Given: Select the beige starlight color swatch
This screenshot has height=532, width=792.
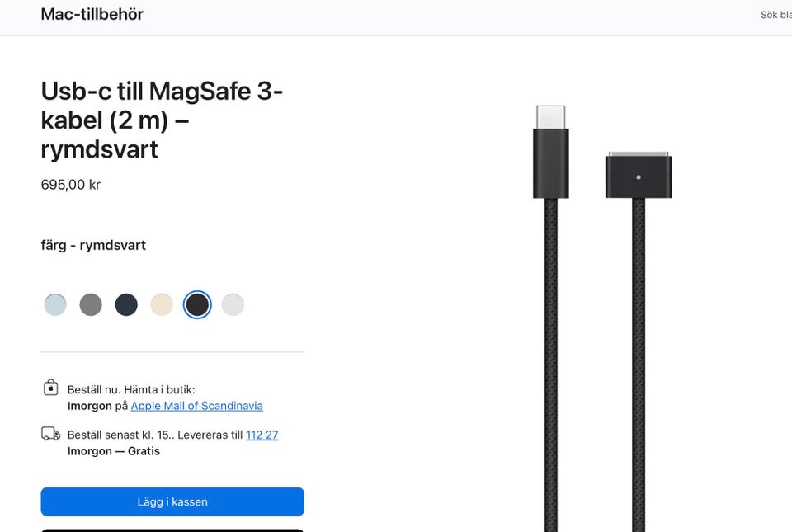Looking at the screenshot, I should [162, 304].
